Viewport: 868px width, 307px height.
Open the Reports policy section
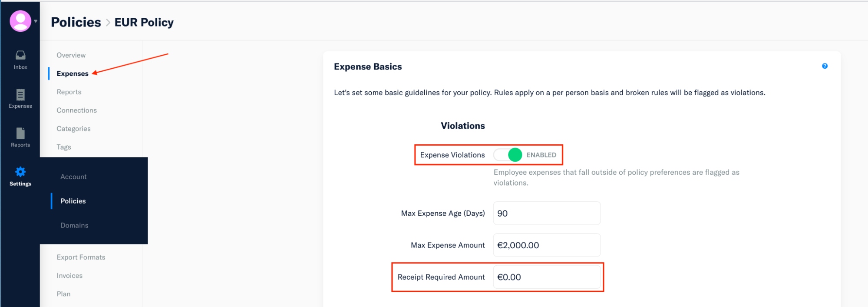point(69,92)
